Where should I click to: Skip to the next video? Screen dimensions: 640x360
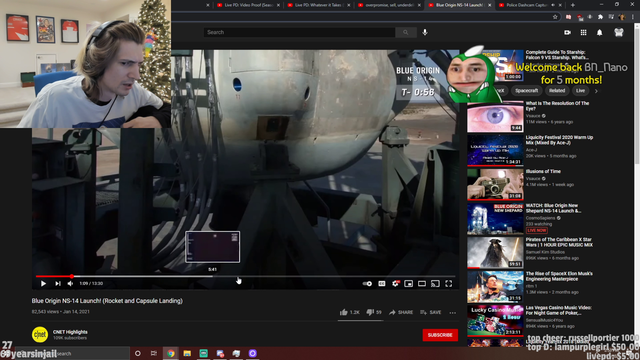58,283
